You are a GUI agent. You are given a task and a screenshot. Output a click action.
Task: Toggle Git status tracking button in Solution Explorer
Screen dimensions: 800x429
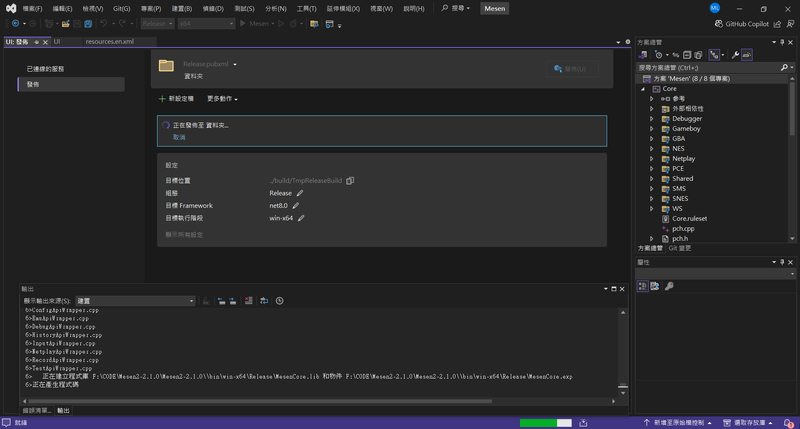714,55
